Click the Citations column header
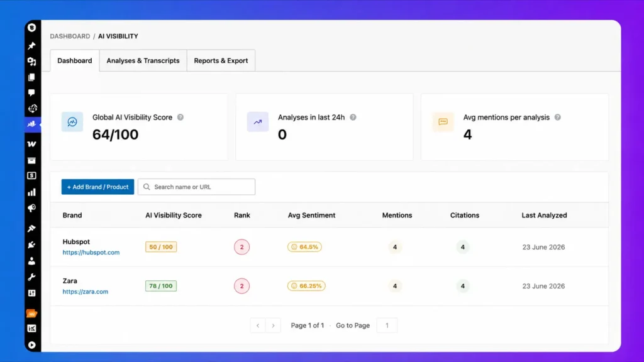644x362 pixels. pos(465,215)
